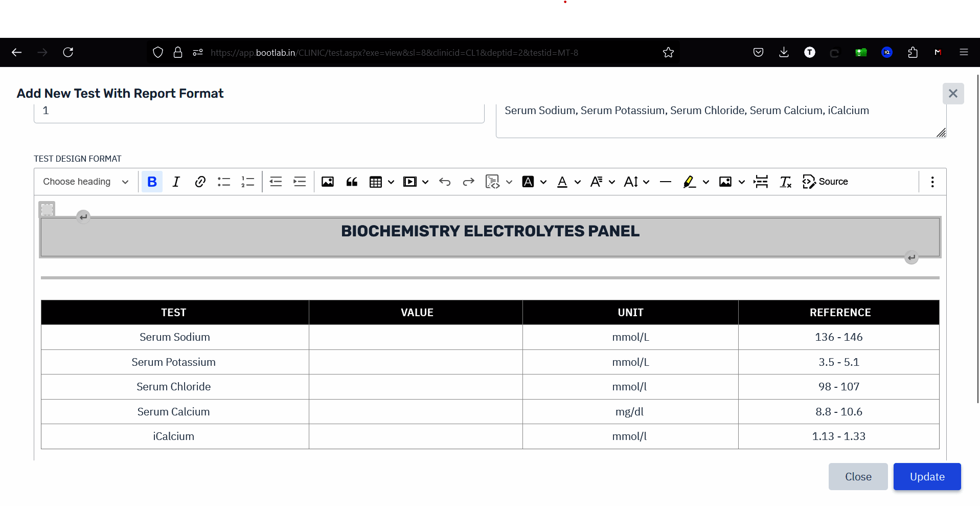Image resolution: width=980 pixels, height=506 pixels.
Task: Open the Choose heading dropdown
Action: click(85, 182)
